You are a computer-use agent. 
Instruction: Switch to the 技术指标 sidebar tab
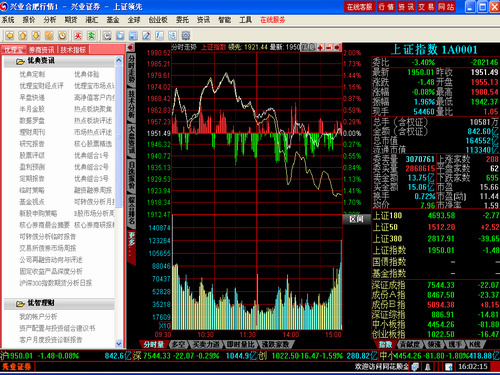73,50
